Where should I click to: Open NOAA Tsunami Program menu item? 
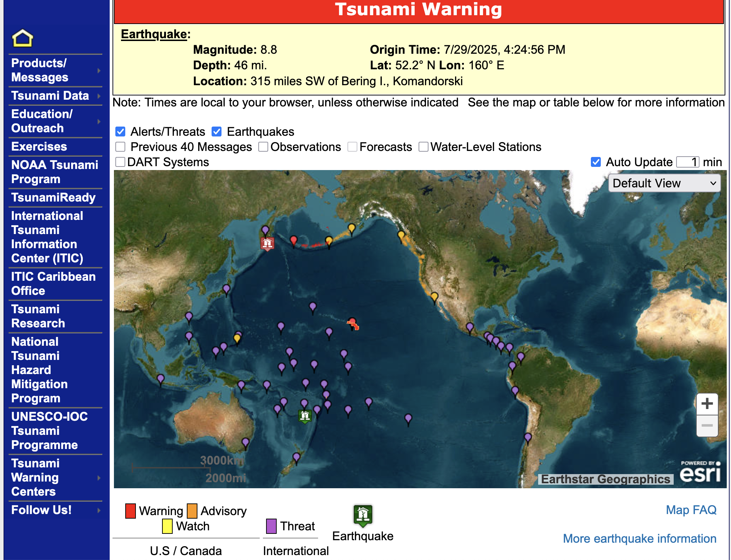pos(55,172)
